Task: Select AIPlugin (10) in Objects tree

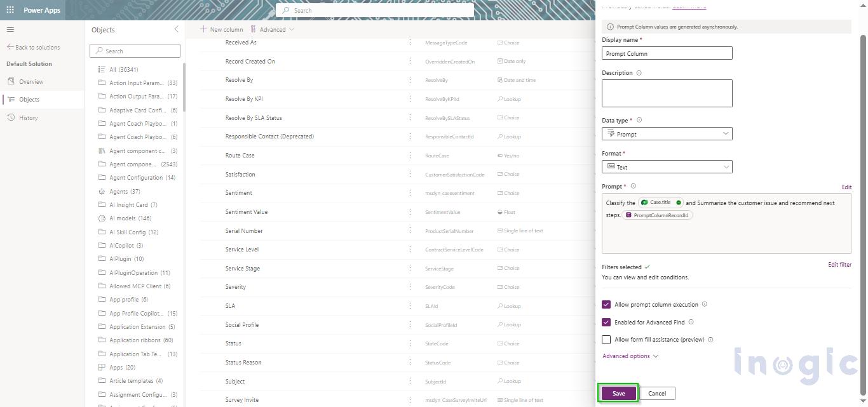Action: [126, 258]
